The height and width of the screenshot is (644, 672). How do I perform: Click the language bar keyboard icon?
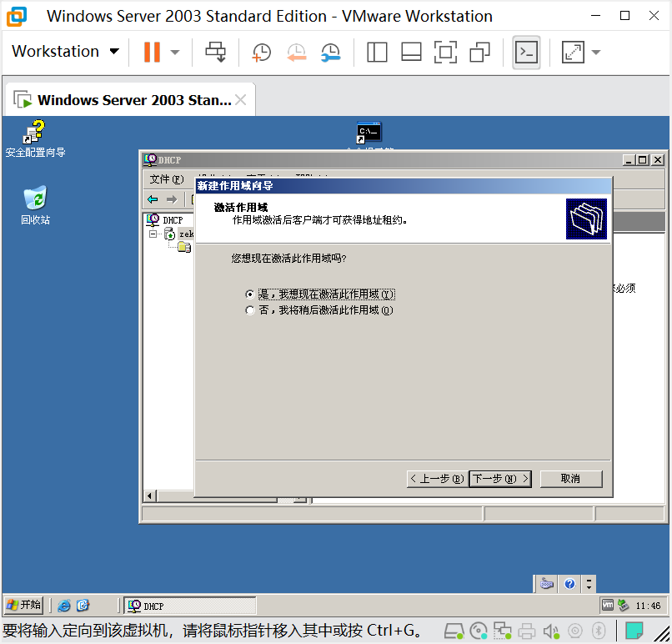pyautogui.click(x=547, y=584)
